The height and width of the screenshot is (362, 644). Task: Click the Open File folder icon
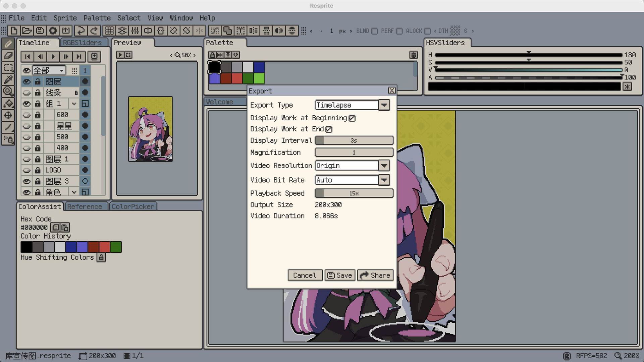(27, 31)
